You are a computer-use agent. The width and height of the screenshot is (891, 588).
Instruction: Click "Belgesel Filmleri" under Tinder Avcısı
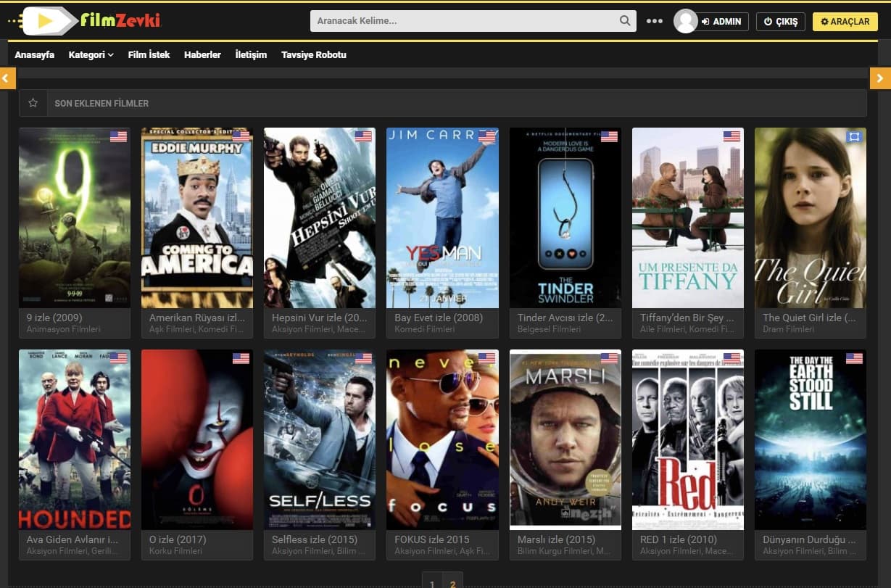pos(550,329)
